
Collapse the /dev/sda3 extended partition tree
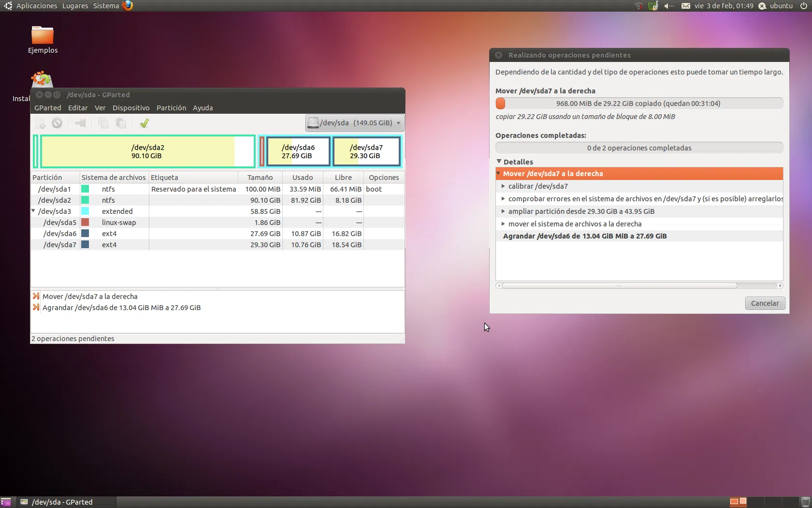click(x=33, y=211)
